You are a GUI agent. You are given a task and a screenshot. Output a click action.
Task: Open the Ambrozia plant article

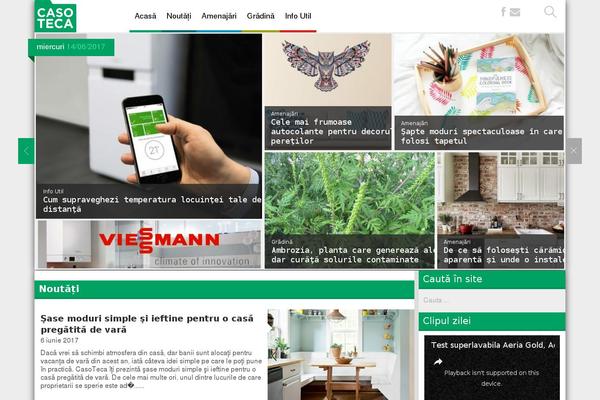(350, 210)
